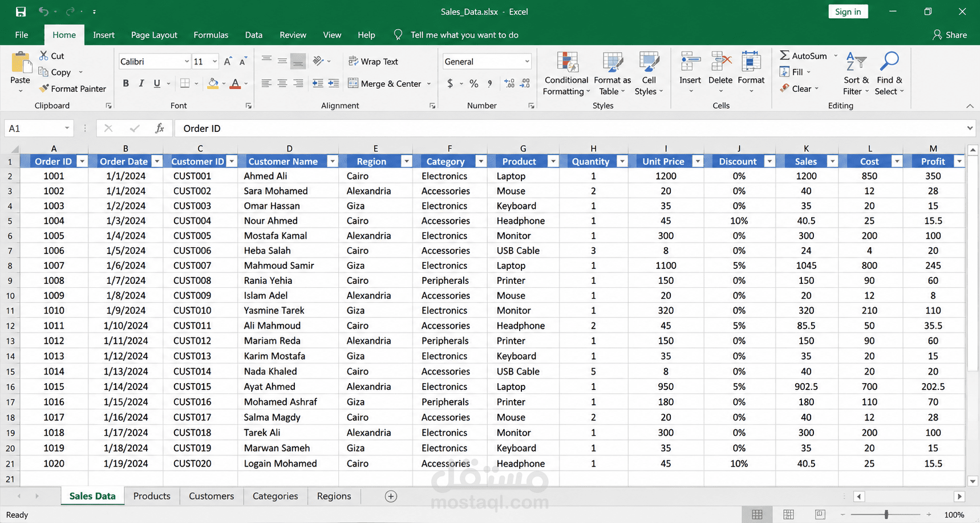Click Merge & Center button
Screen dimensions: 980x523
[x=385, y=83]
